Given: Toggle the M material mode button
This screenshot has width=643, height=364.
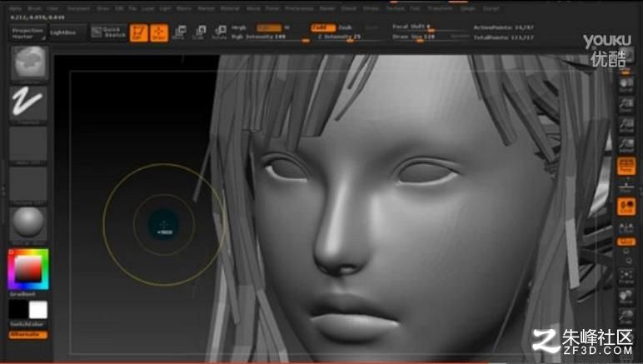Looking at the screenshot, I should click(287, 27).
